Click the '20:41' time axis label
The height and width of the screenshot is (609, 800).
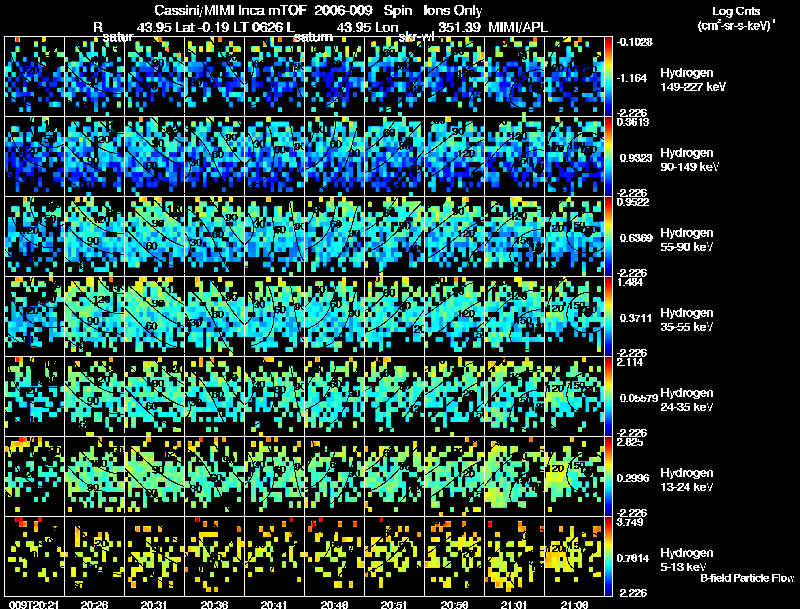pos(274,604)
